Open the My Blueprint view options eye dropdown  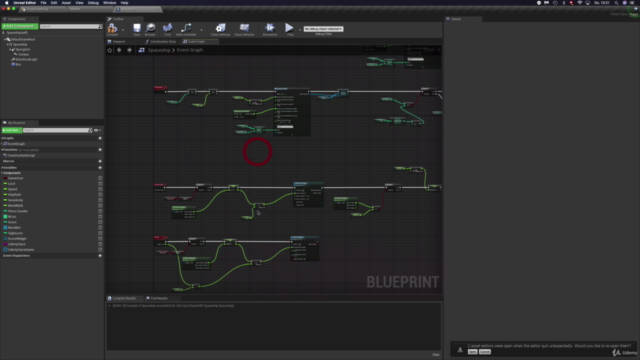pyautogui.click(x=97, y=130)
